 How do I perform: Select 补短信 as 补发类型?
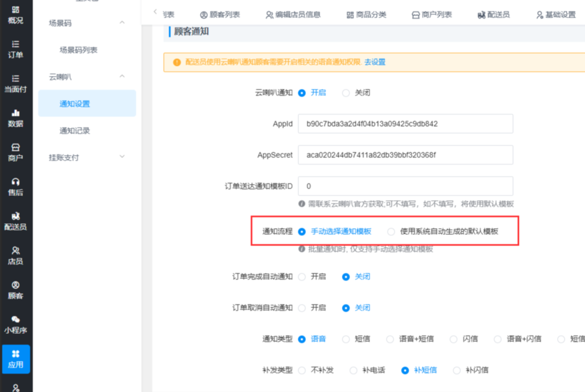click(405, 370)
